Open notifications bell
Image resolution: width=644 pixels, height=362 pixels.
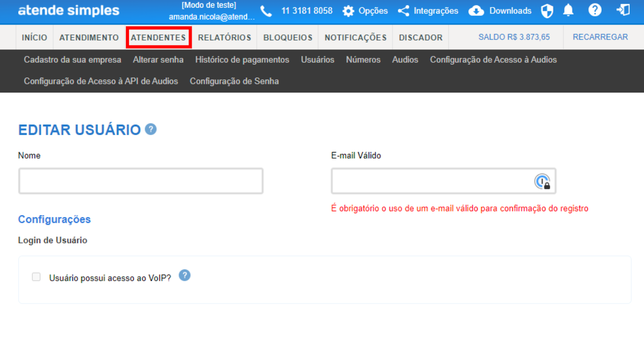tap(568, 10)
